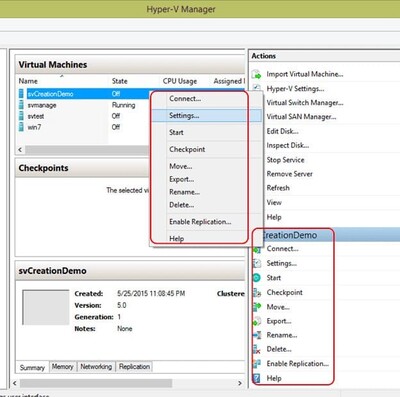Screen dimensions: 400x397
Task: Sort by the Assigned Memory column header
Action: (229, 81)
